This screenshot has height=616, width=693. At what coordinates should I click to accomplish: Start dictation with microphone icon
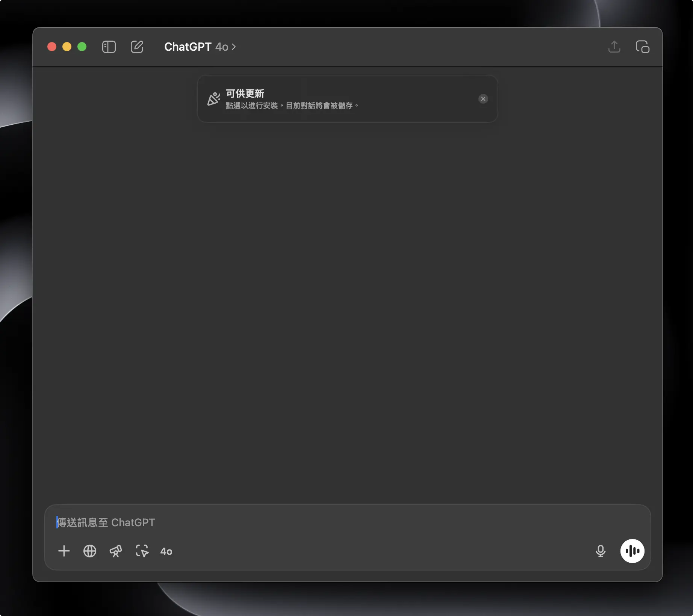tap(601, 551)
